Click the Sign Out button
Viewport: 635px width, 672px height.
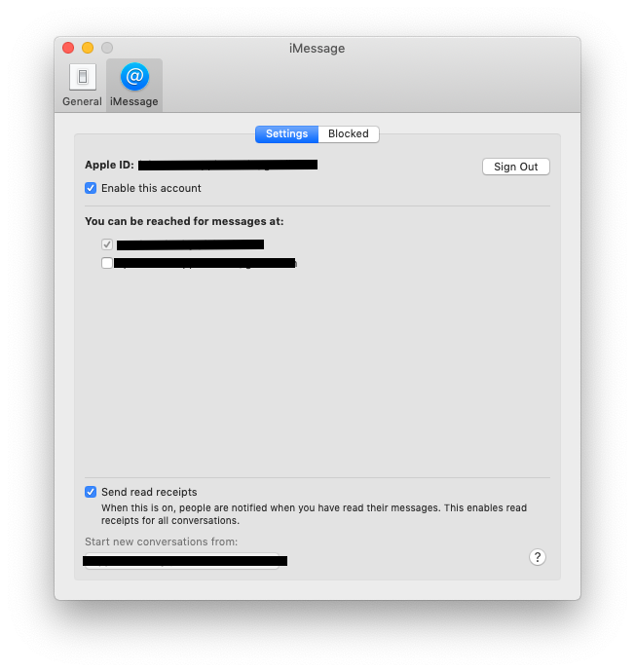516,167
